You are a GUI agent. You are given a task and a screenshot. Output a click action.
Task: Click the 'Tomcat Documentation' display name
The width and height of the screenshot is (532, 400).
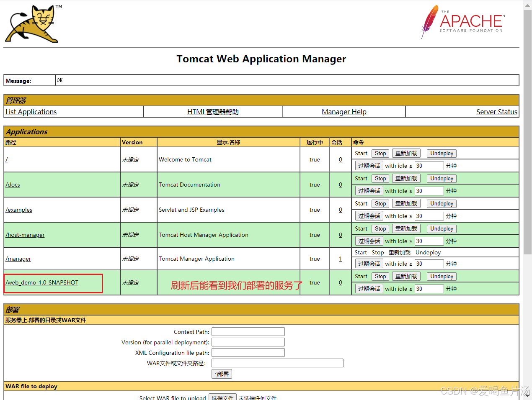coord(189,185)
